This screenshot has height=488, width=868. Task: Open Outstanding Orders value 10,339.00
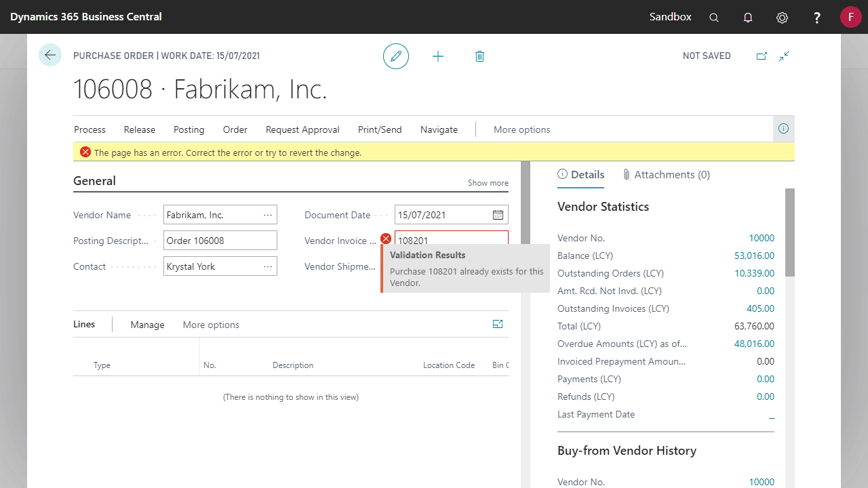[754, 273]
